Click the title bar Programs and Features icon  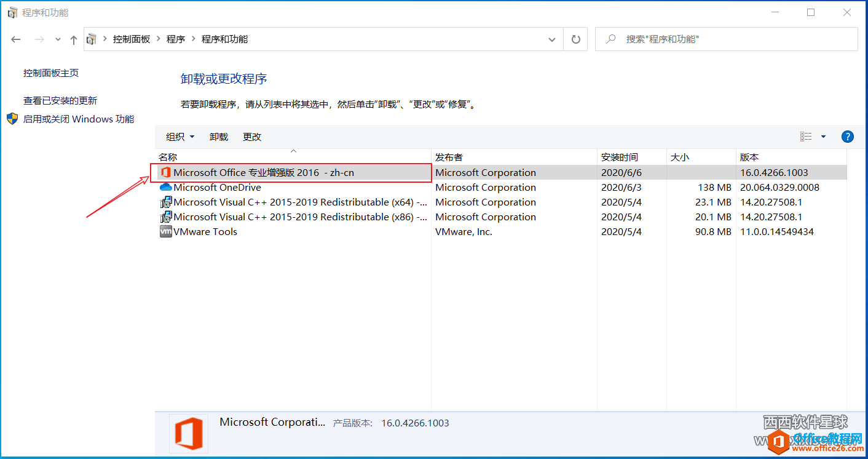click(12, 12)
